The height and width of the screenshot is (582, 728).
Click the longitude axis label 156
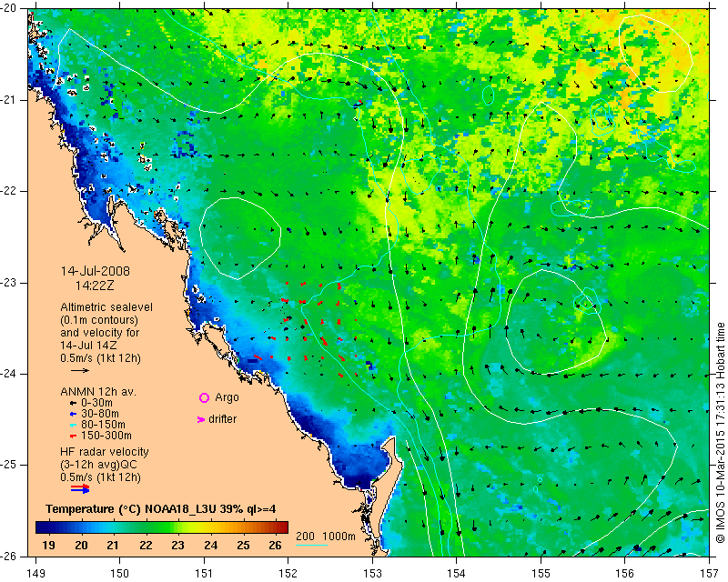click(625, 574)
